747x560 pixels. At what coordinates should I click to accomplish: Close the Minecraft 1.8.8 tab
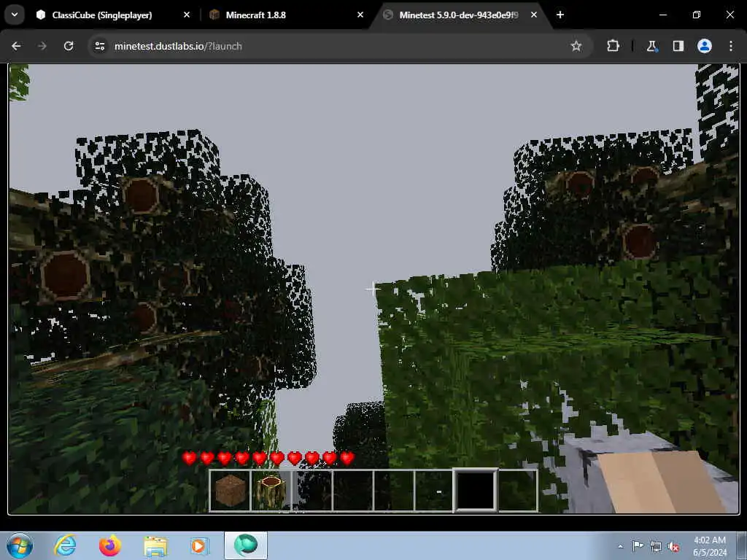click(360, 15)
